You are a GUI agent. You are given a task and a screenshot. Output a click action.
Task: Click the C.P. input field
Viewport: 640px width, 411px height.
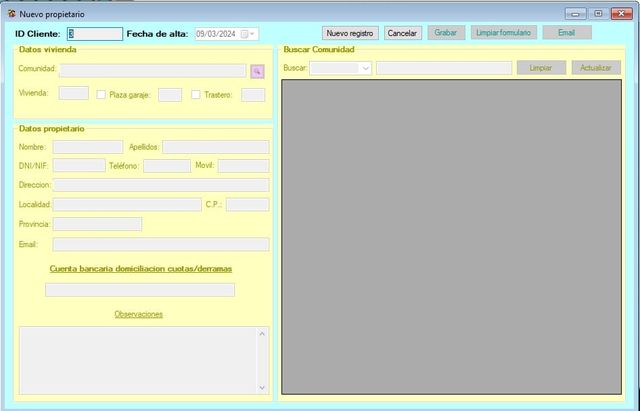[x=247, y=204]
